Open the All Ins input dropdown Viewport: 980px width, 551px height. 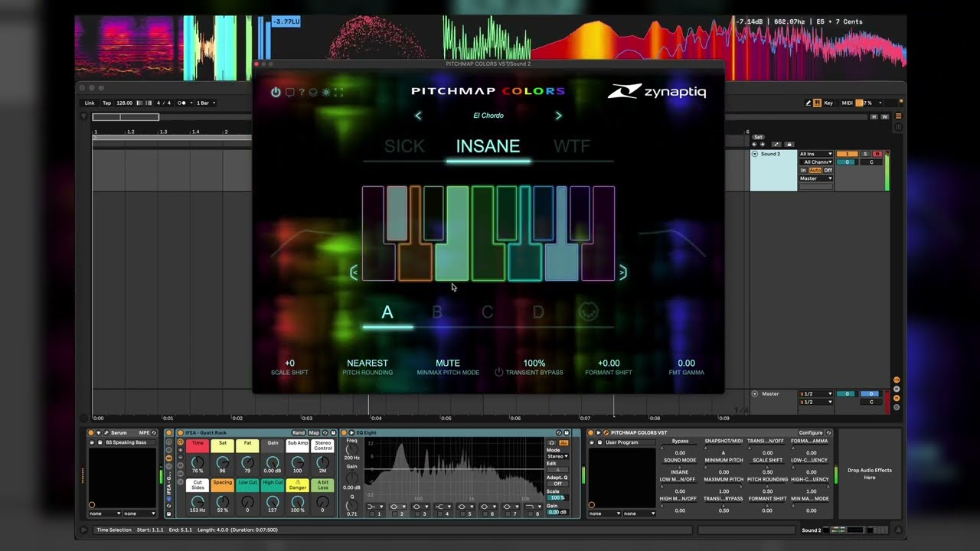[x=816, y=155]
